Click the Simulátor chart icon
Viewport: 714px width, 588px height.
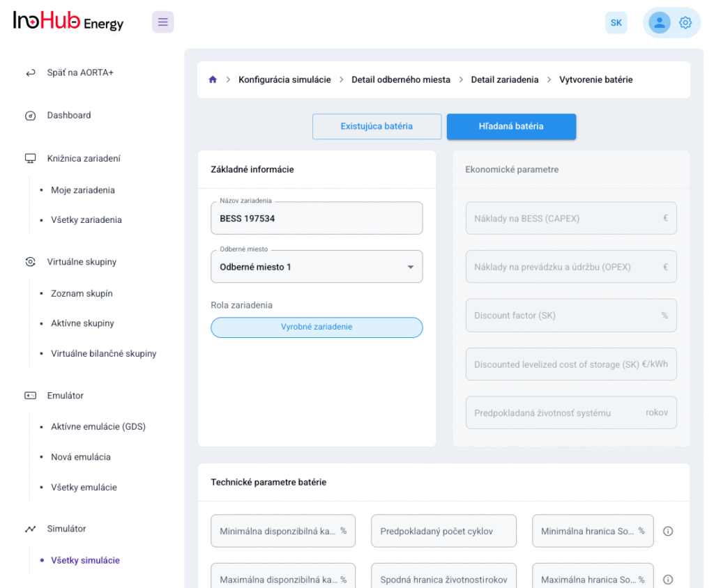point(30,529)
